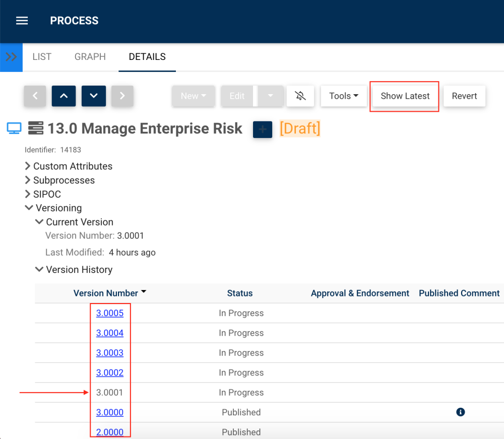Open version 3.0005 link
This screenshot has width=504, height=439.
point(110,313)
